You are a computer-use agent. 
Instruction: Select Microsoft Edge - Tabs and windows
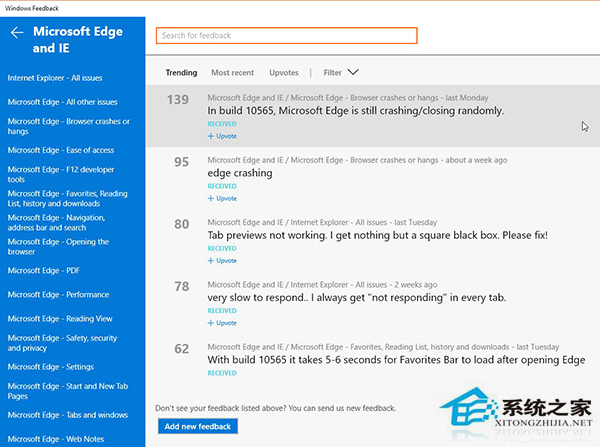point(68,415)
